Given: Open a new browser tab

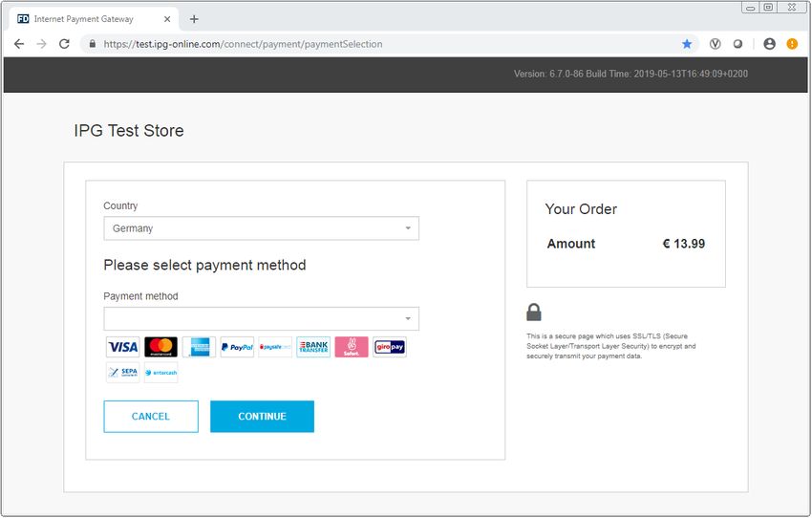Looking at the screenshot, I should 194,19.
